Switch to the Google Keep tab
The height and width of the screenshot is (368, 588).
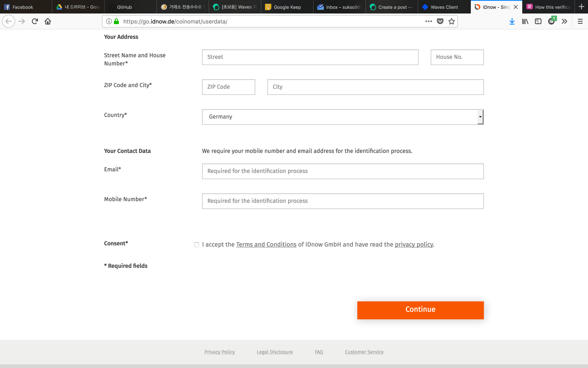(287, 7)
